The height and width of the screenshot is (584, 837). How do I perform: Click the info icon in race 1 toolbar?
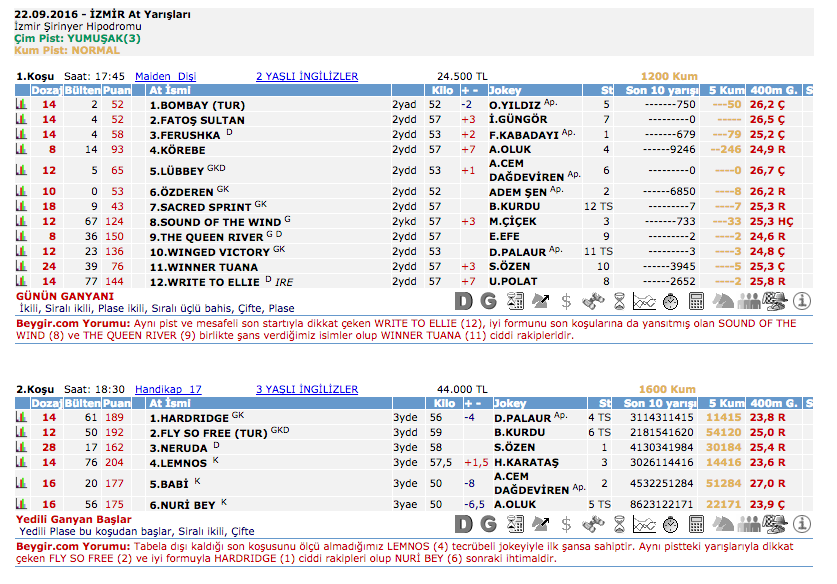(802, 300)
